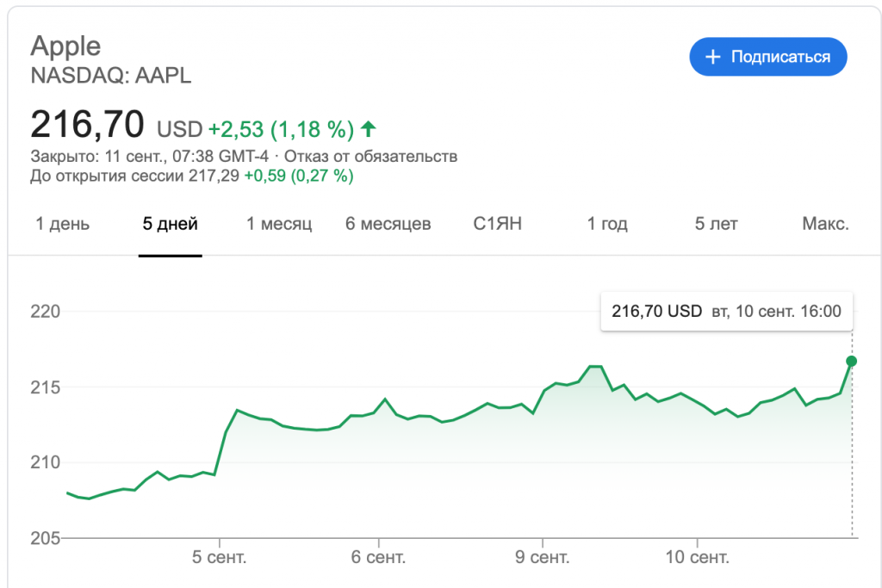Click the 216,70 USD chart tooltip

(726, 312)
